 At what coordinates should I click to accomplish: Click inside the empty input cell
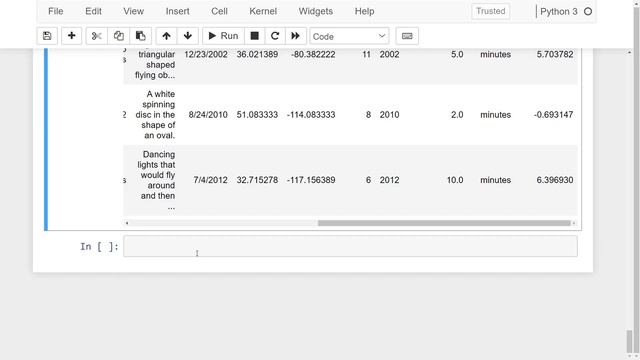(350, 246)
